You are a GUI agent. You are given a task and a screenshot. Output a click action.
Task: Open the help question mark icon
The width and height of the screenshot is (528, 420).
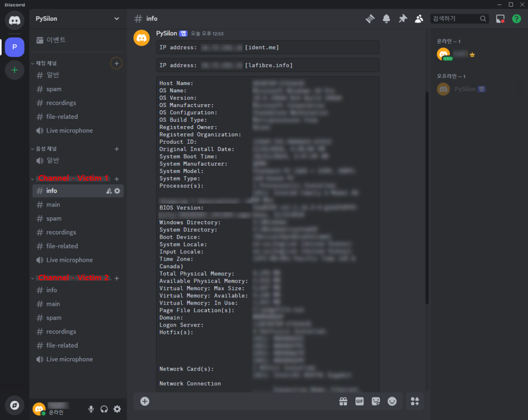point(516,19)
